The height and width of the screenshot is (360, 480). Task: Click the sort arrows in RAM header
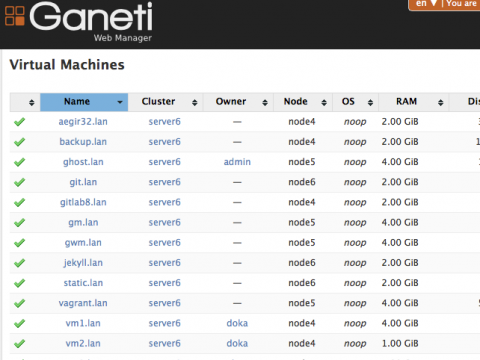pos(441,102)
